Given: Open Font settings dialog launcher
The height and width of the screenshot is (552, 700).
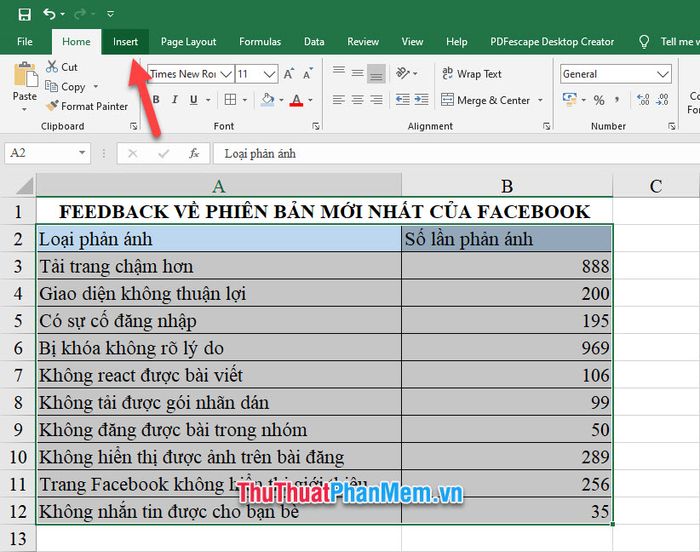Looking at the screenshot, I should pyautogui.click(x=316, y=126).
